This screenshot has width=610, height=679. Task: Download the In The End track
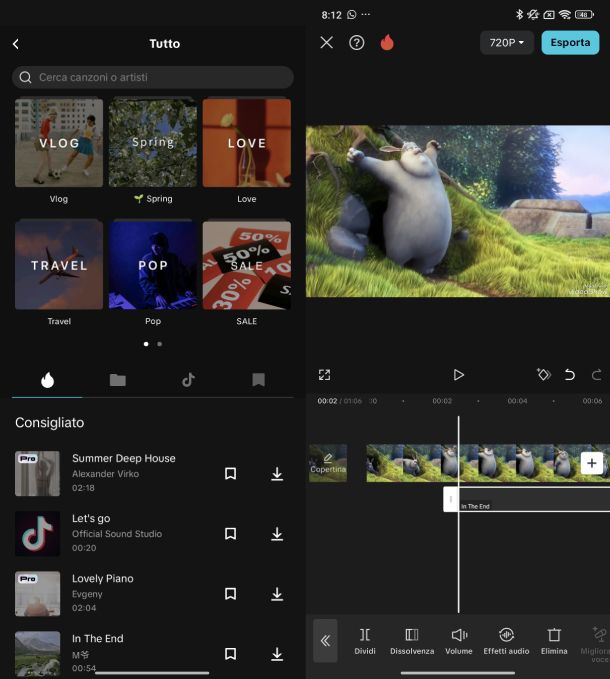click(277, 654)
